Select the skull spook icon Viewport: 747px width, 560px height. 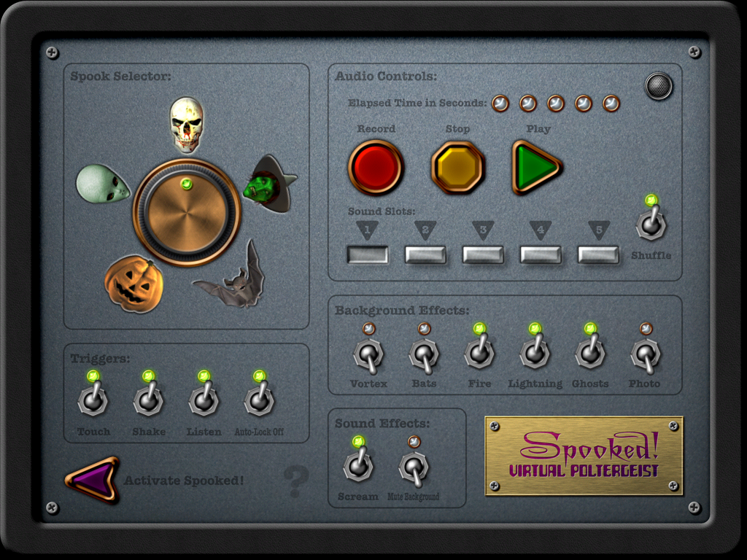(187, 125)
